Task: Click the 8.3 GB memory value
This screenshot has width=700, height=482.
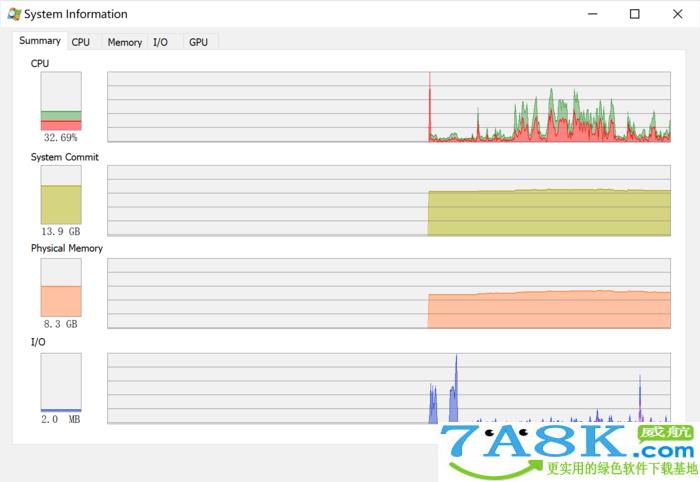Action: pos(61,324)
